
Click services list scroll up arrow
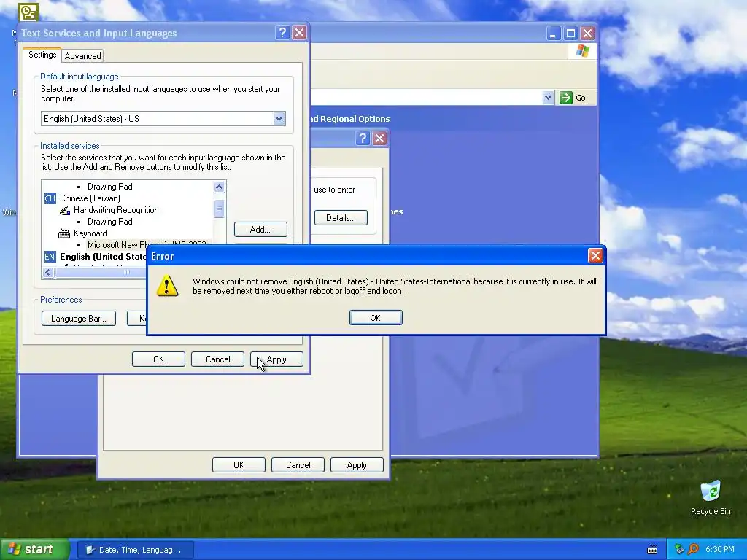point(219,187)
